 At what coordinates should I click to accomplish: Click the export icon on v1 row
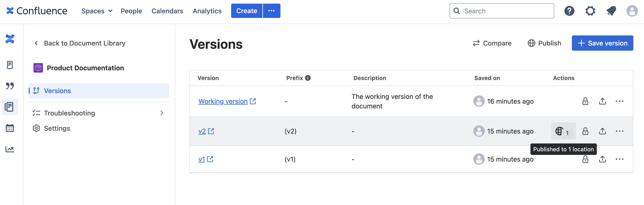(x=602, y=159)
